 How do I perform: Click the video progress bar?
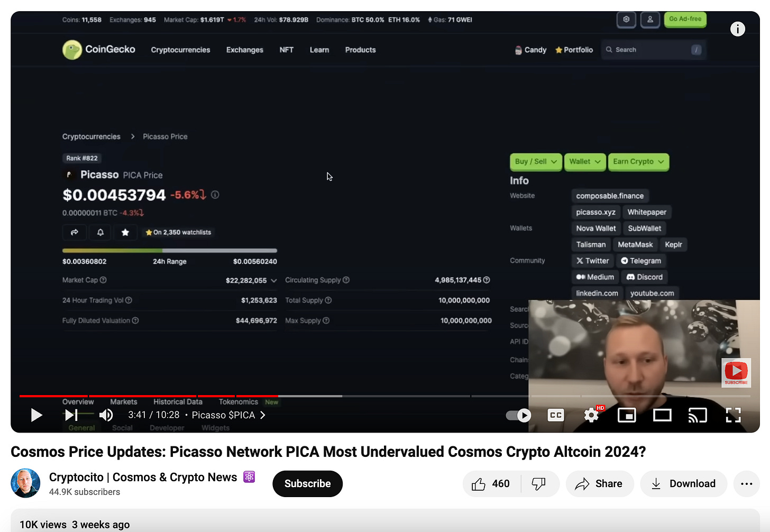pyautogui.click(x=385, y=396)
